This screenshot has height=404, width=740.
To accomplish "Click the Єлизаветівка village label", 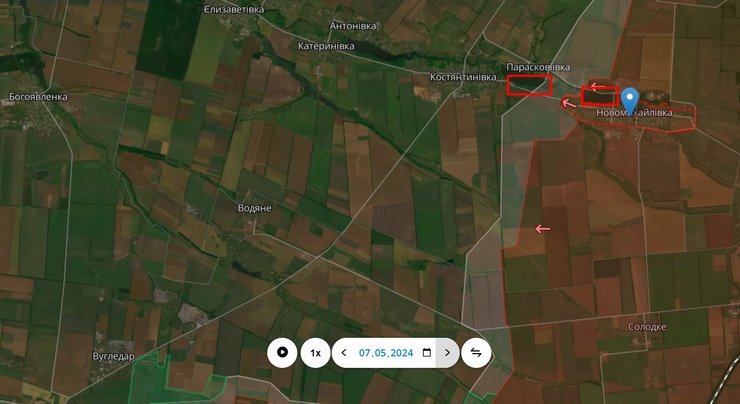I will 233,9.
